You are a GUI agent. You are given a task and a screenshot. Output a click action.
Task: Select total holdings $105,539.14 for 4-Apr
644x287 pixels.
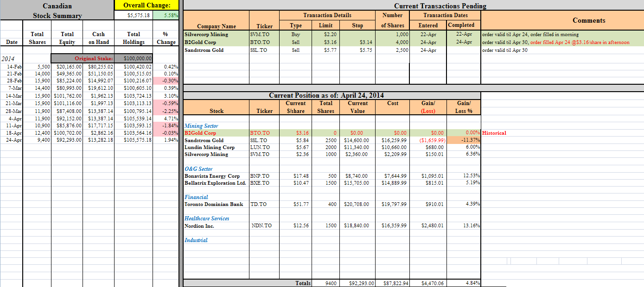coord(134,118)
